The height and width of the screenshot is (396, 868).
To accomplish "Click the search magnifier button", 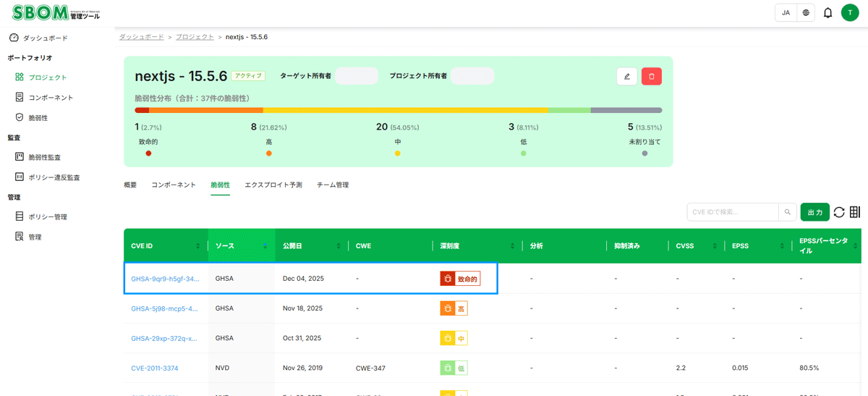I will pyautogui.click(x=787, y=212).
